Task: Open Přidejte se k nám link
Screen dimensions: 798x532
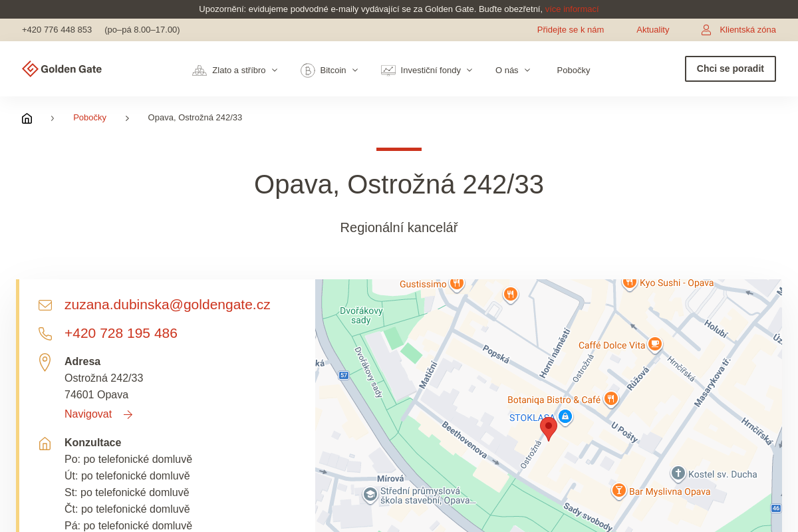Action: (x=571, y=30)
